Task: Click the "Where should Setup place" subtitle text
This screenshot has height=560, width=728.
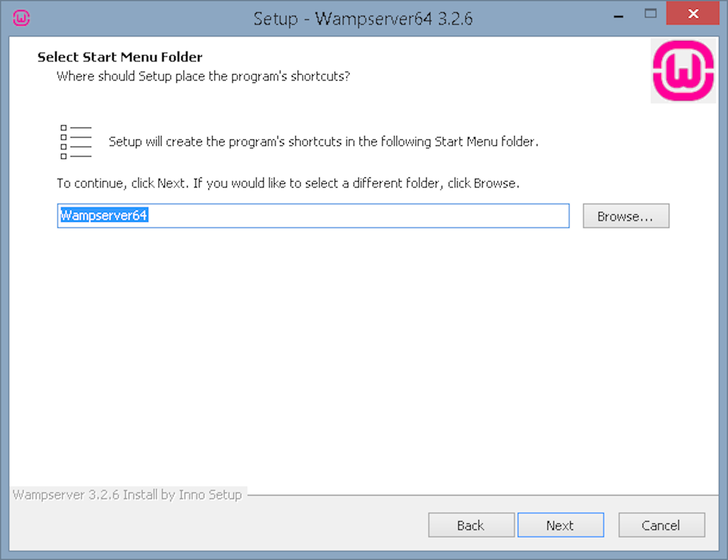Action: [x=203, y=77]
